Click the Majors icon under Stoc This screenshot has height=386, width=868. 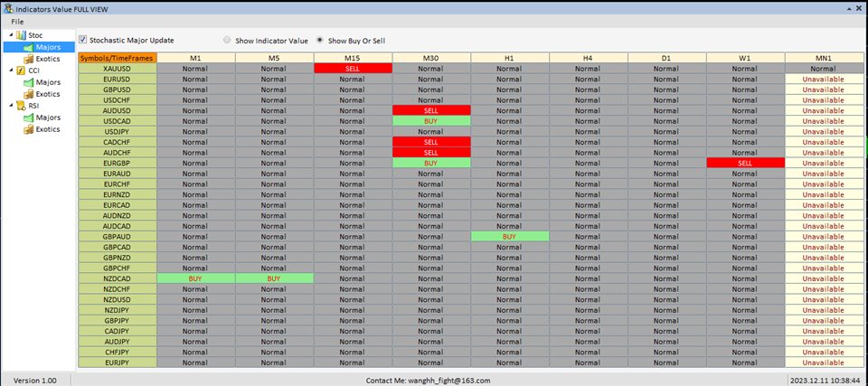click(28, 47)
